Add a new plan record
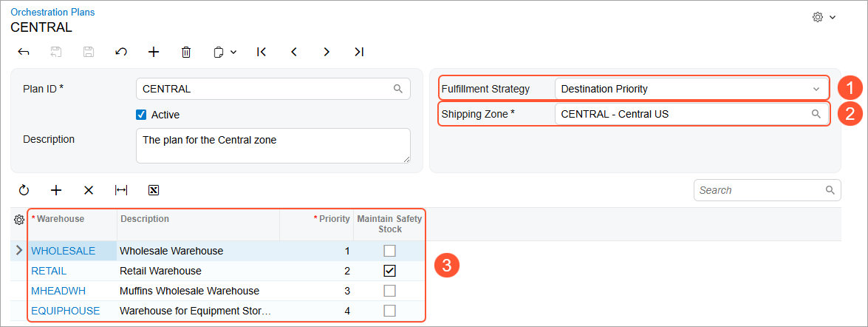The width and height of the screenshot is (868, 327). (x=154, y=52)
